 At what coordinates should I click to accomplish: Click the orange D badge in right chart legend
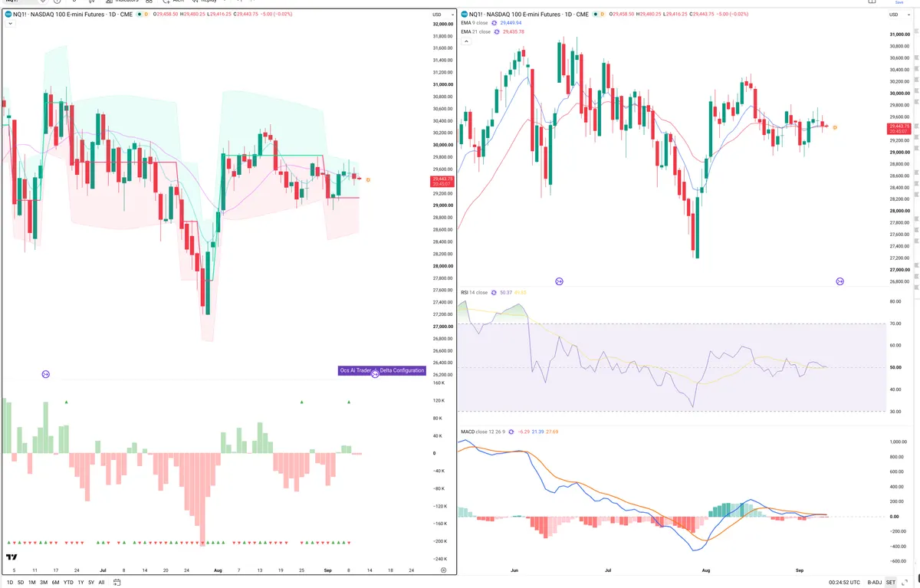(x=602, y=15)
